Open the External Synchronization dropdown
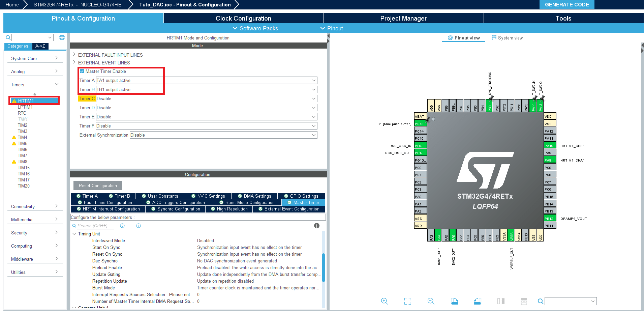The width and height of the screenshot is (644, 313). click(x=223, y=135)
